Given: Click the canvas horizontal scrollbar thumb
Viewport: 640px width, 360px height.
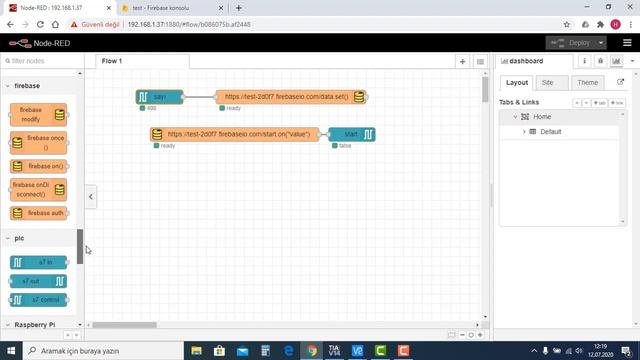Looking at the screenshot, I should click(124, 325).
